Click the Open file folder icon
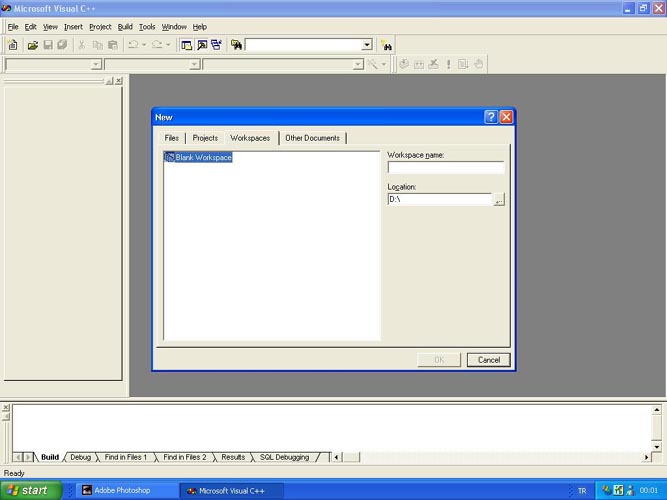This screenshot has width=667, height=500. [x=33, y=45]
